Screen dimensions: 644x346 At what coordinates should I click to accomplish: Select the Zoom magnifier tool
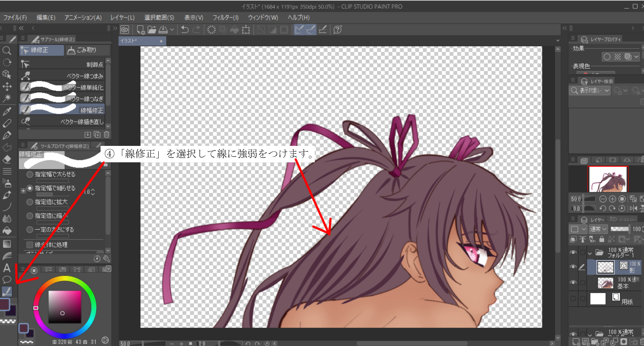(7, 50)
